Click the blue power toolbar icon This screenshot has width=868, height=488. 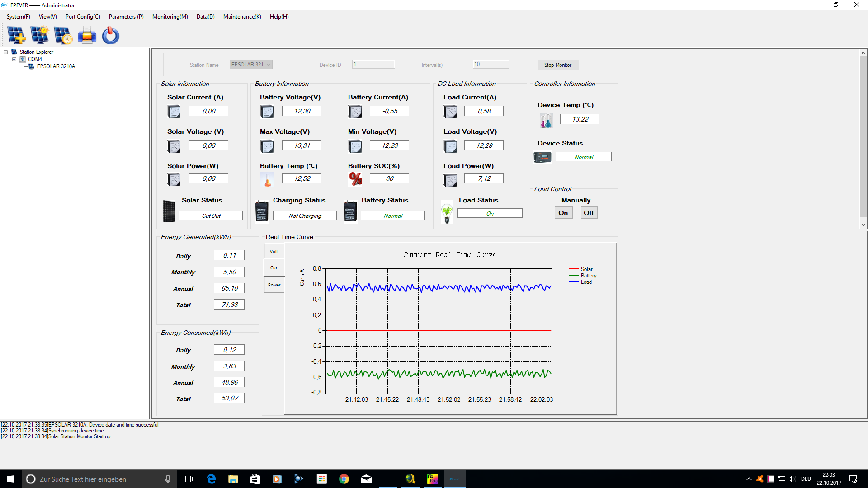coord(110,35)
